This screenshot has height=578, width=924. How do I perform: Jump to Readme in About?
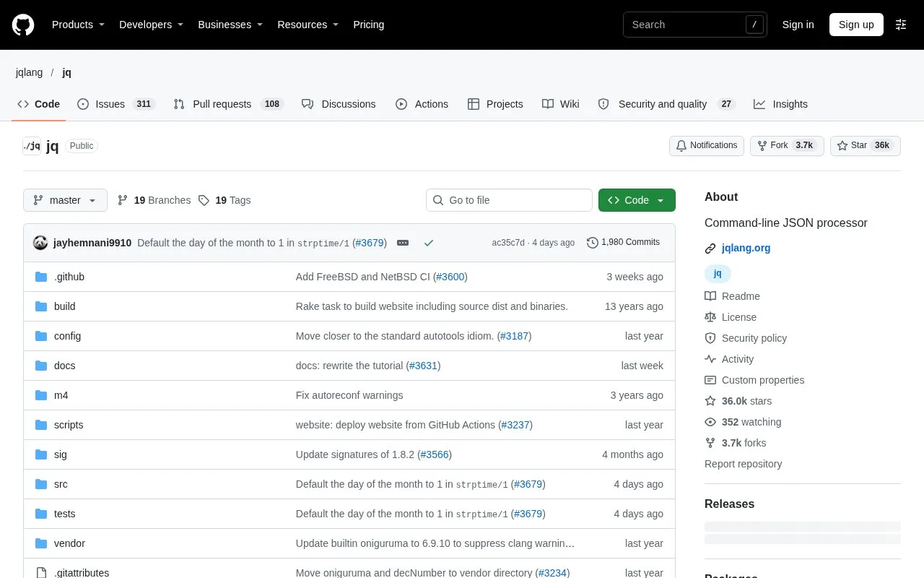(x=732, y=296)
